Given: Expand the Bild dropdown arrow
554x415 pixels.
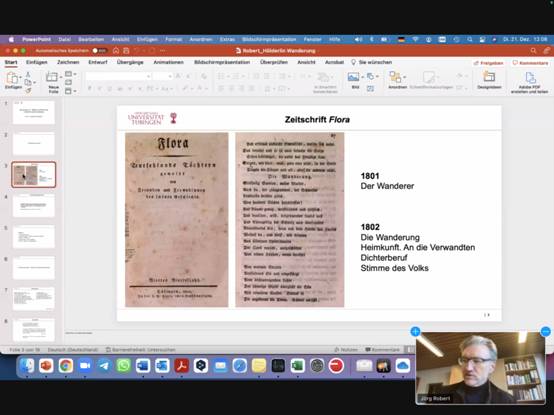Looking at the screenshot, I should [362, 77].
